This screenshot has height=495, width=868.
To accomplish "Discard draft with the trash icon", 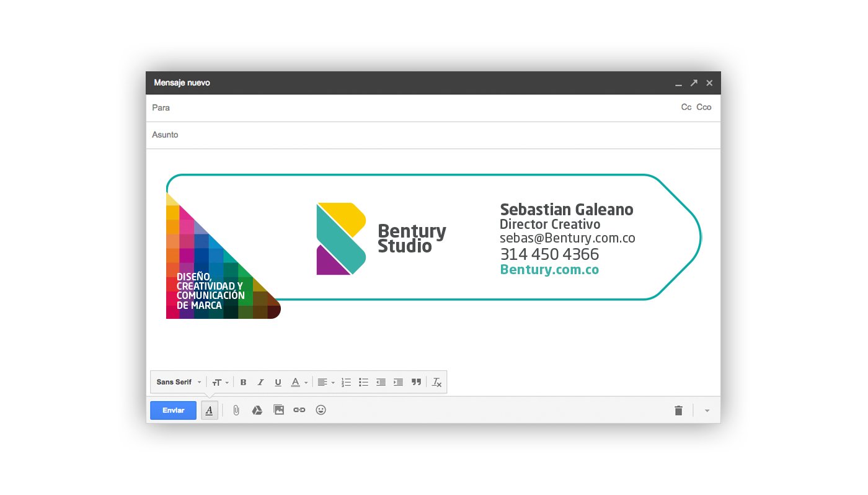I will tap(678, 410).
